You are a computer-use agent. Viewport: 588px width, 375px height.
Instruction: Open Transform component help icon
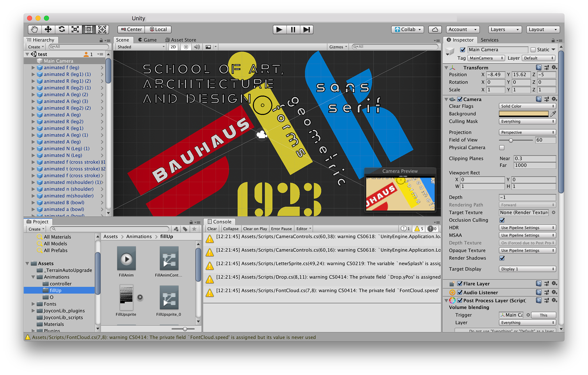(x=539, y=67)
